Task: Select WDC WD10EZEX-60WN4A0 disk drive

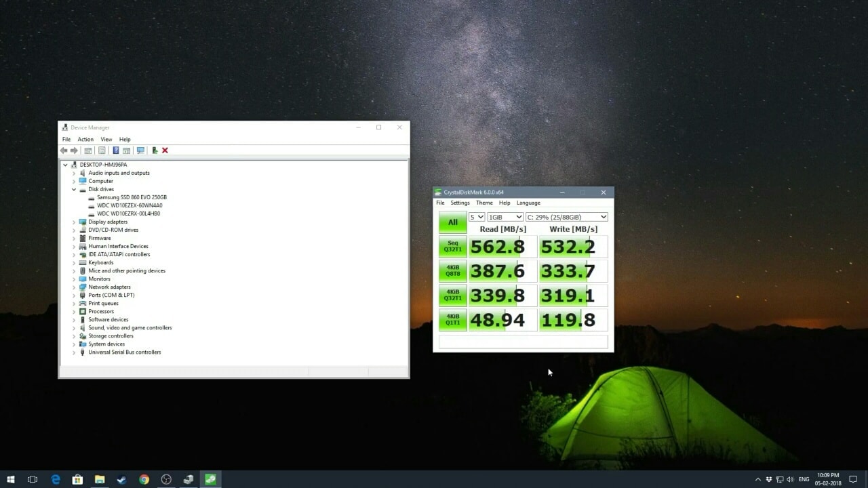Action: click(x=130, y=205)
